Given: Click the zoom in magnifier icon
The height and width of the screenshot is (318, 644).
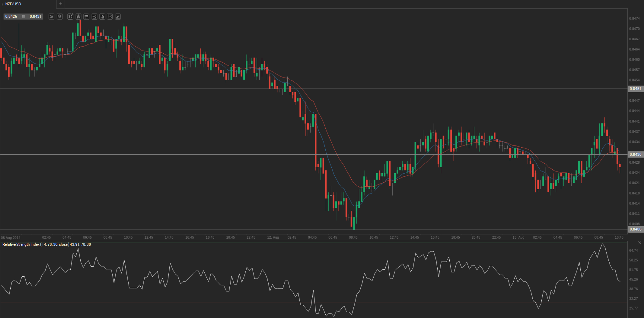Looking at the screenshot, I should [x=60, y=17].
